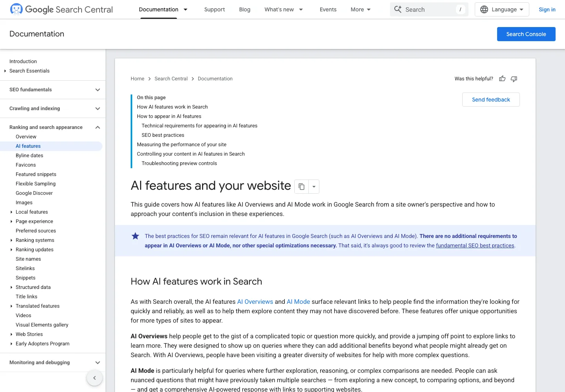This screenshot has height=392, width=565.
Task: Open Title links in the sidebar
Action: pos(26,297)
